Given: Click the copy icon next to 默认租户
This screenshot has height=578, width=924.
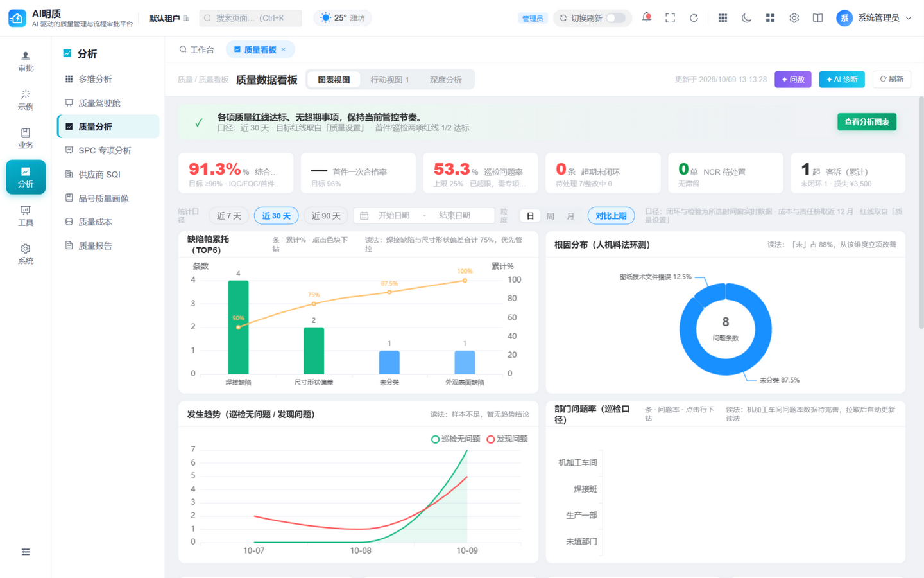Looking at the screenshot, I should [186, 18].
